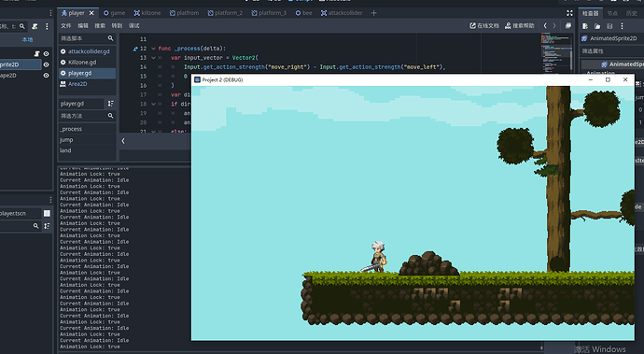Fold the input_vector block at line 13

tap(154, 58)
